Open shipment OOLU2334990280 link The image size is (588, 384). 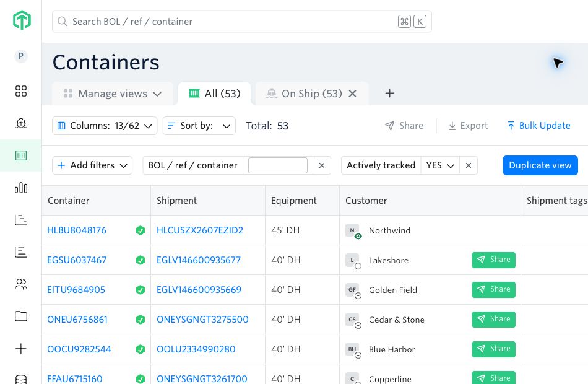pos(196,349)
